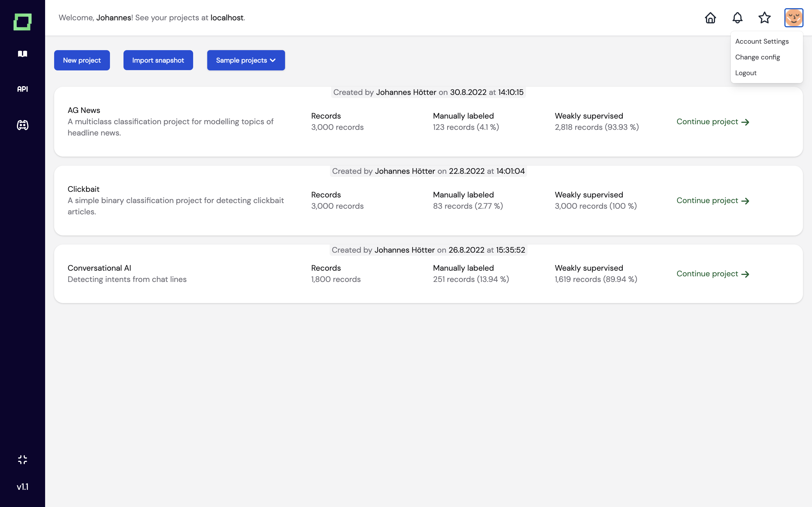Expand the Sample projects dropdown
The image size is (812, 507).
click(246, 60)
